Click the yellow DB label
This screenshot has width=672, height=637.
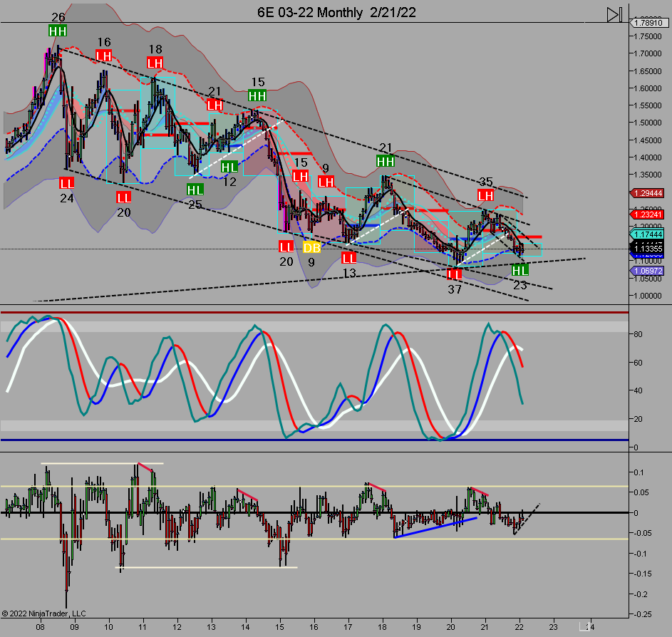click(x=311, y=247)
